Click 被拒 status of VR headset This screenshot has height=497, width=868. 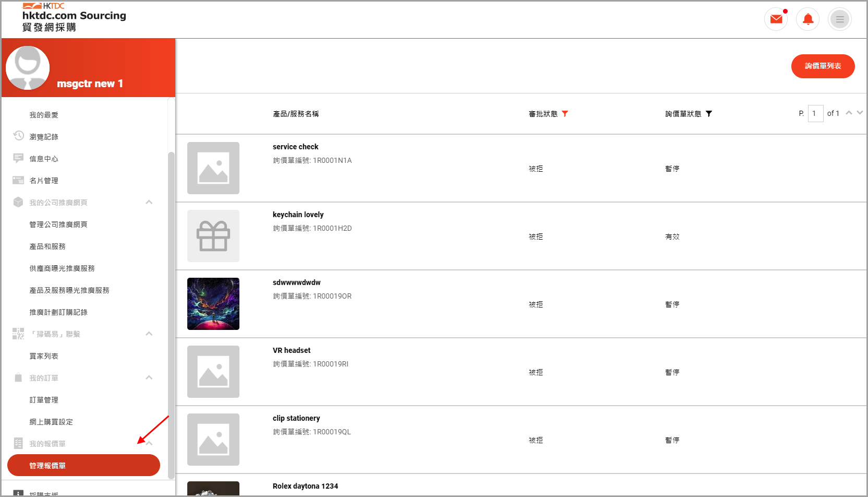536,372
